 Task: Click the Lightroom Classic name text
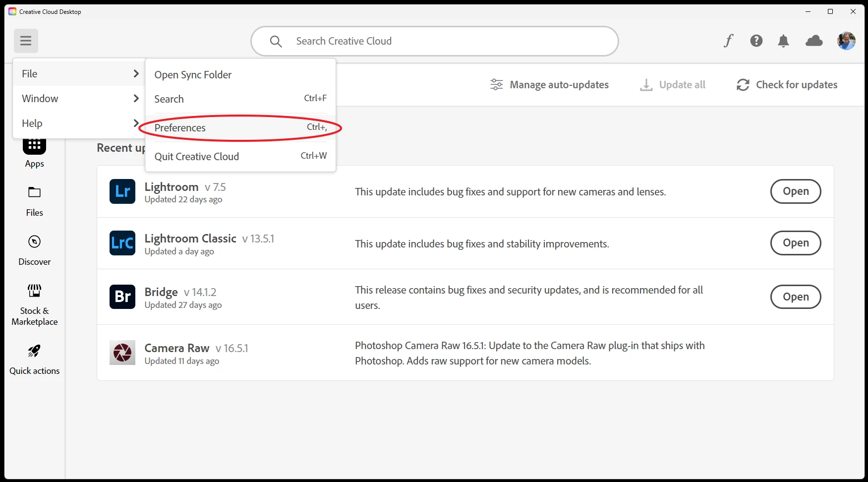(190, 239)
